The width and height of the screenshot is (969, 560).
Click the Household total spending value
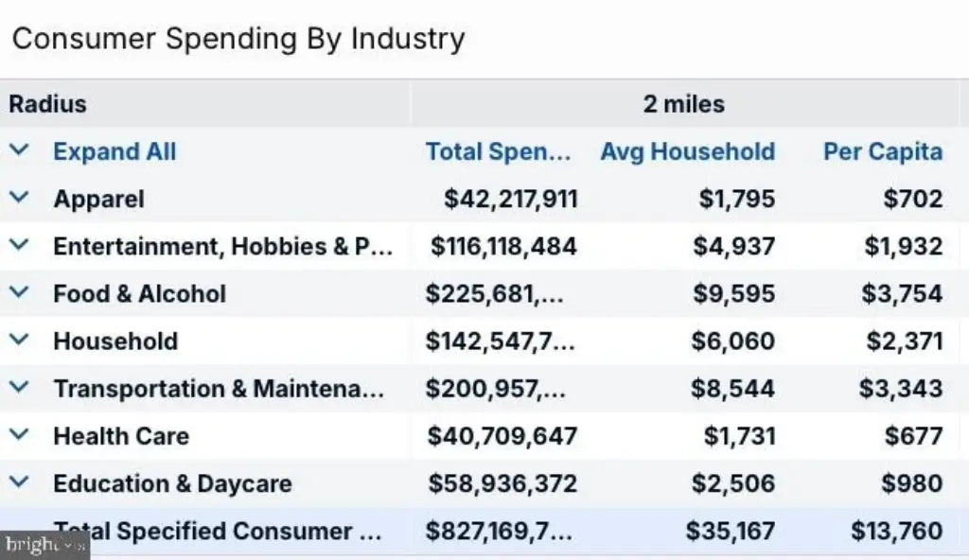coord(501,341)
